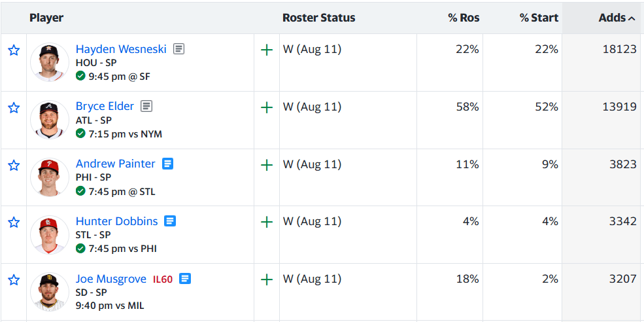Sort by % Start column header

pos(539,18)
